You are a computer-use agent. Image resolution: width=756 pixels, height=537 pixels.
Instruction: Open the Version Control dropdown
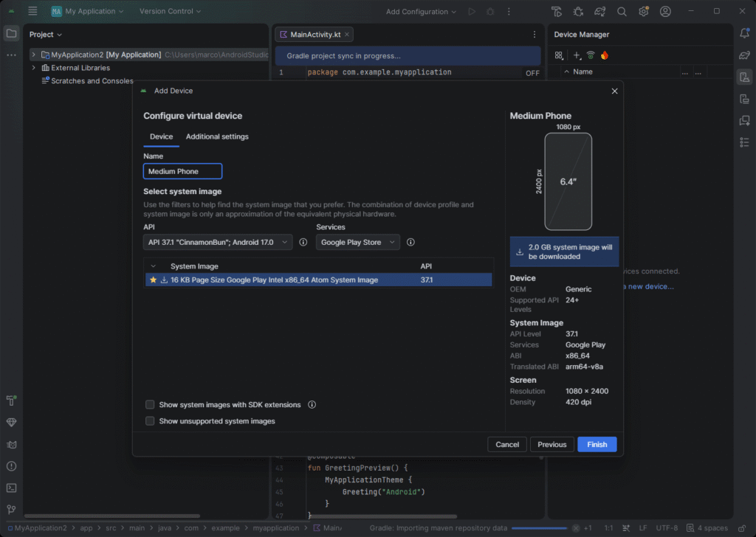(x=170, y=11)
